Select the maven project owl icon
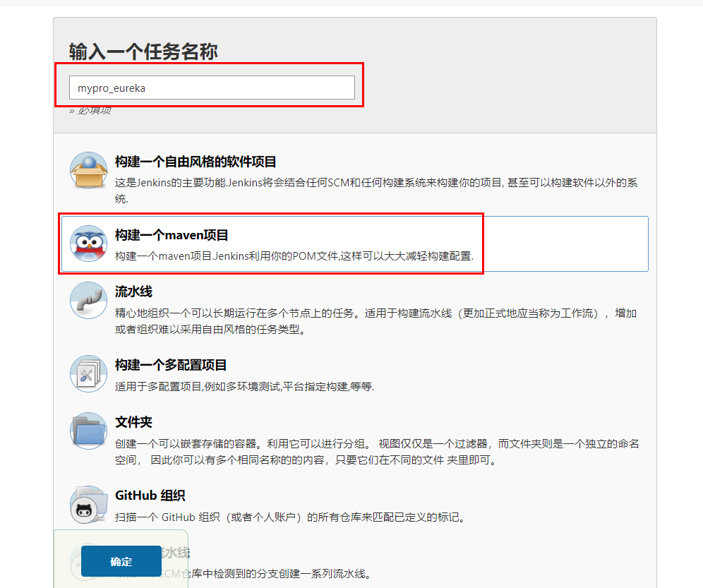This screenshot has width=703, height=588. 88,244
